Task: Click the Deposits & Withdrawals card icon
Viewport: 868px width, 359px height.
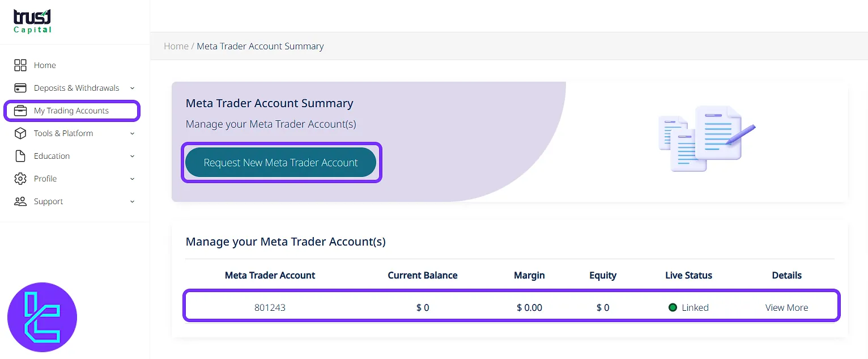Action: point(20,88)
